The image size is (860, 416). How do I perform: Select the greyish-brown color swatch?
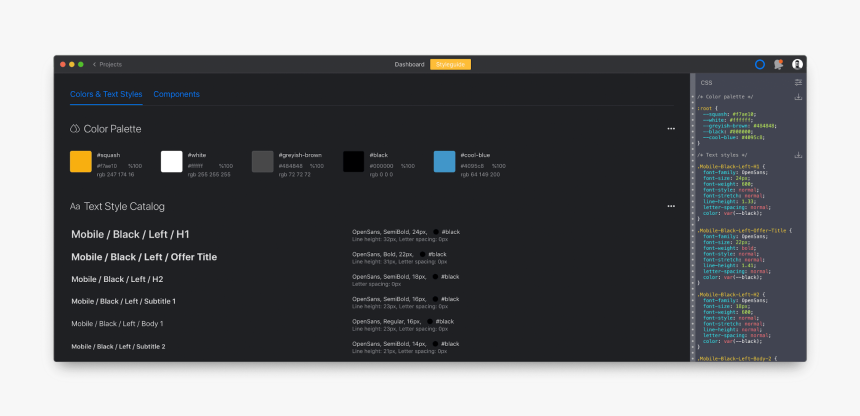coord(263,161)
